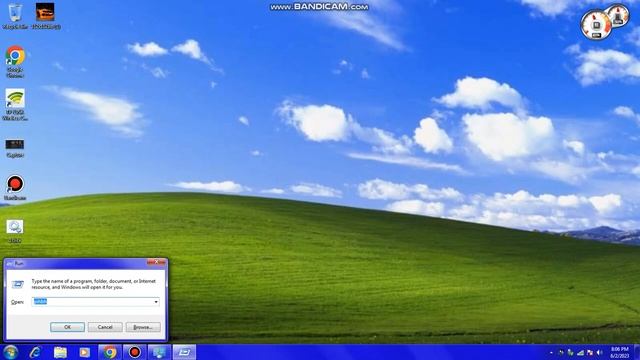Launch Internet Explorer from the taskbar
The height and width of the screenshot is (360, 640).
tap(35, 352)
